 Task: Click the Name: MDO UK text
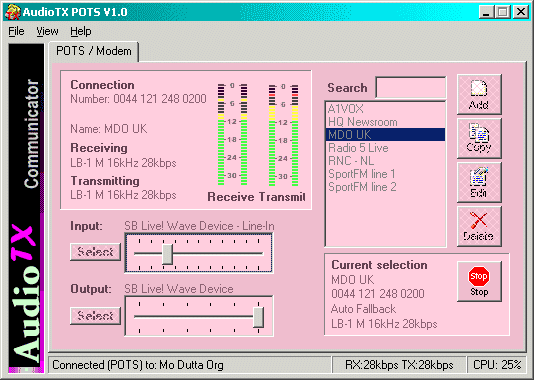[x=109, y=129]
